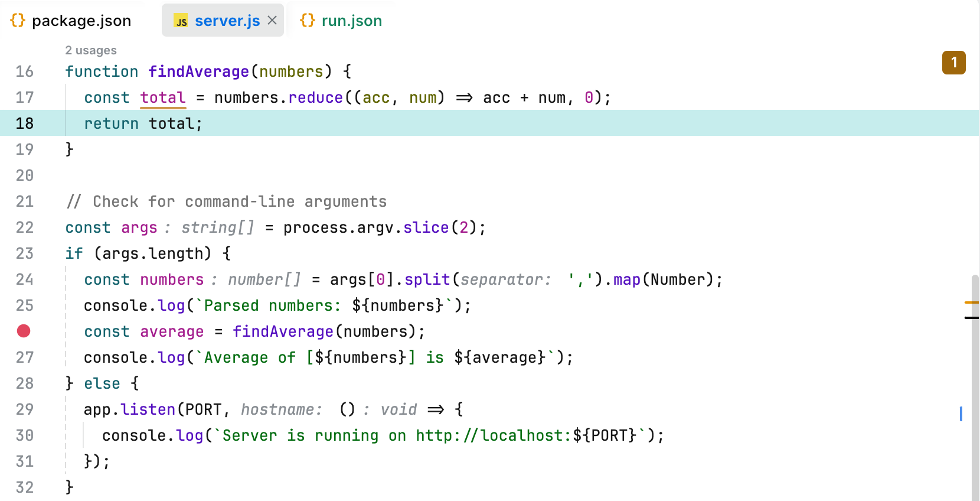The width and height of the screenshot is (980, 501).
Task: Click line number 18 in the gutter
Action: point(25,123)
